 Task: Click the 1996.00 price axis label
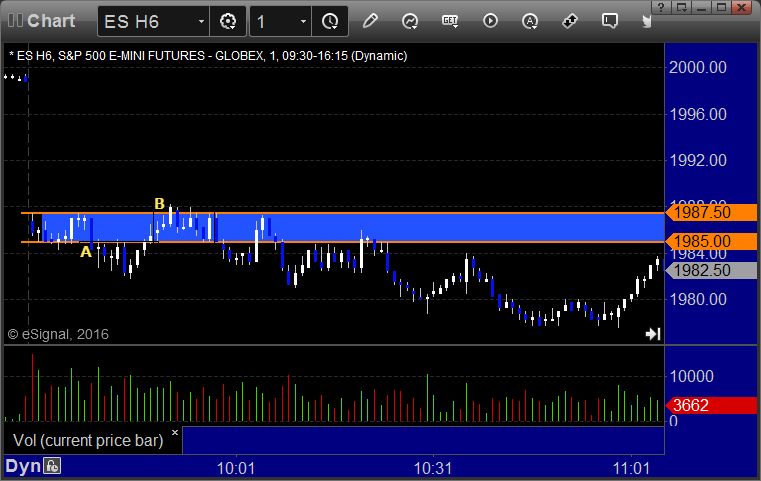pos(697,114)
